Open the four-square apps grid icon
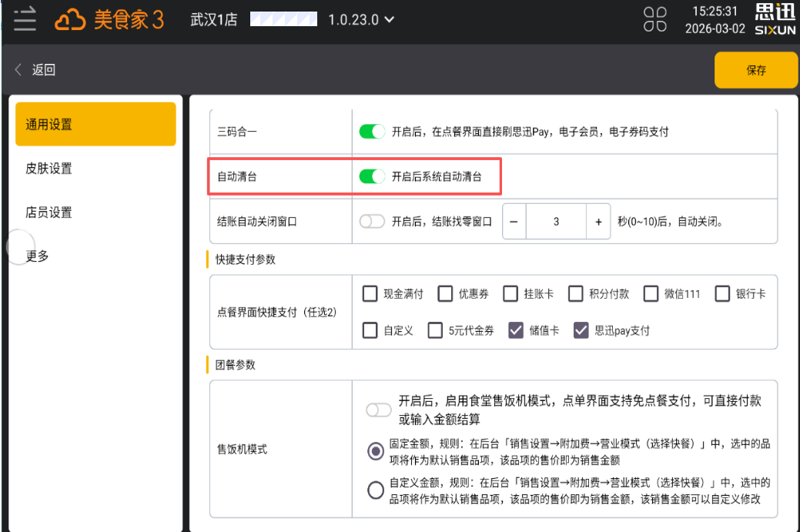800x532 pixels. pyautogui.click(x=655, y=20)
